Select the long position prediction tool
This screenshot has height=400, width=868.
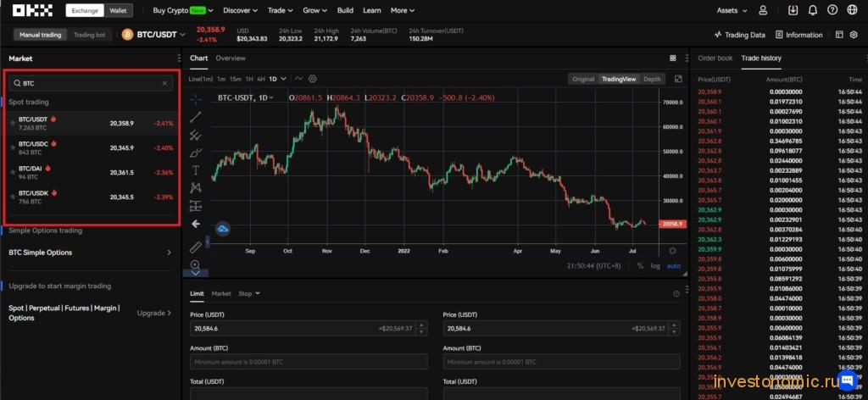[196, 206]
